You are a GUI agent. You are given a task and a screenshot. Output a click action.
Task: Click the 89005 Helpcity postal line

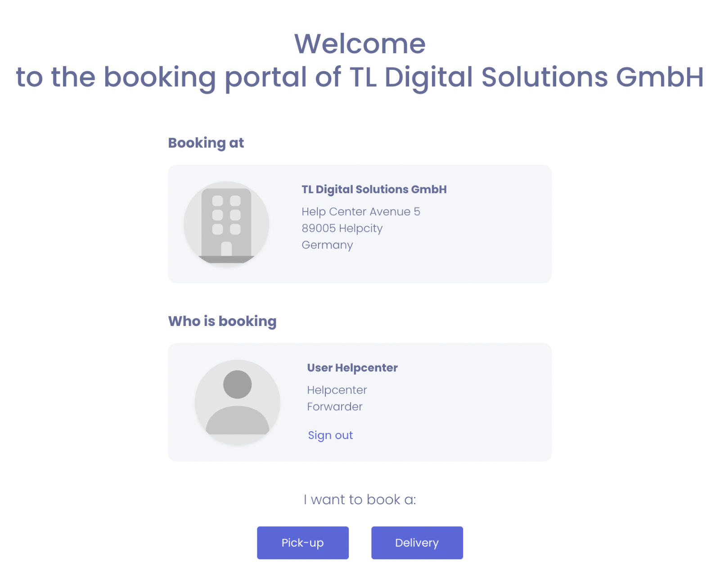coord(342,228)
